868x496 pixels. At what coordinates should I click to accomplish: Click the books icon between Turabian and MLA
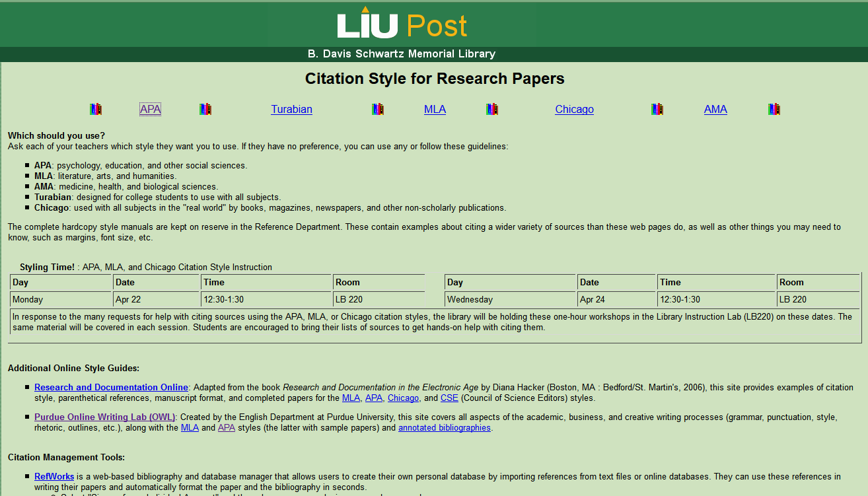tap(378, 109)
